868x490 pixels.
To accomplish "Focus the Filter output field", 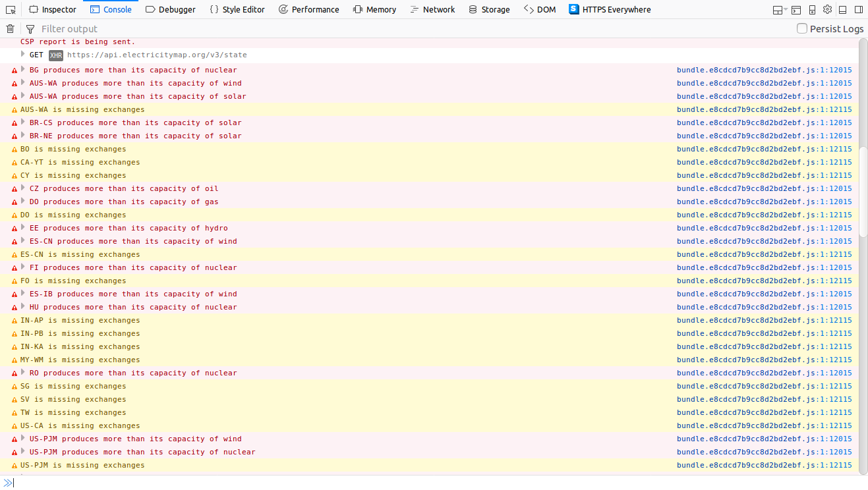I will [415, 29].
